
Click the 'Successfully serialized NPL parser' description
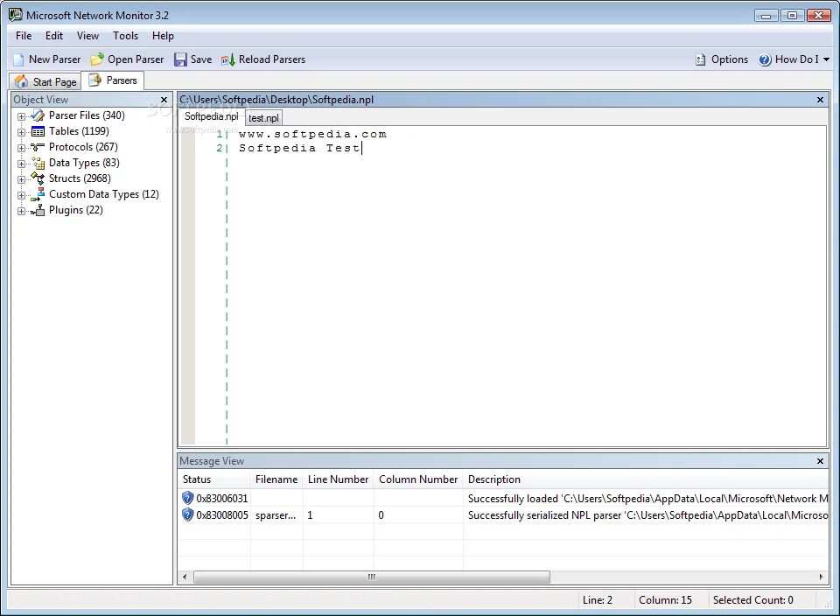point(647,515)
